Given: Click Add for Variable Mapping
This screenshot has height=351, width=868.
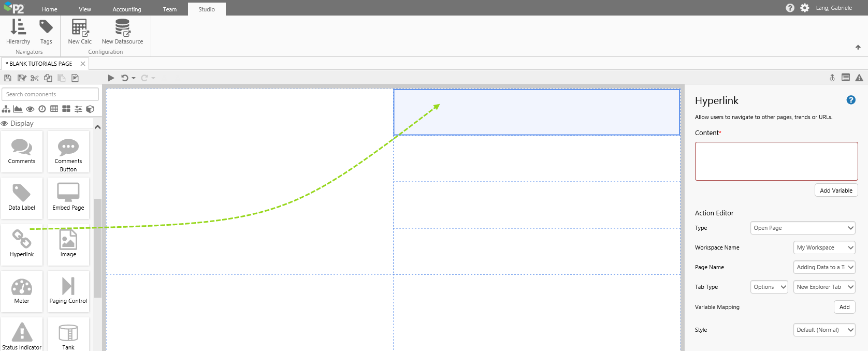Looking at the screenshot, I should pos(844,307).
